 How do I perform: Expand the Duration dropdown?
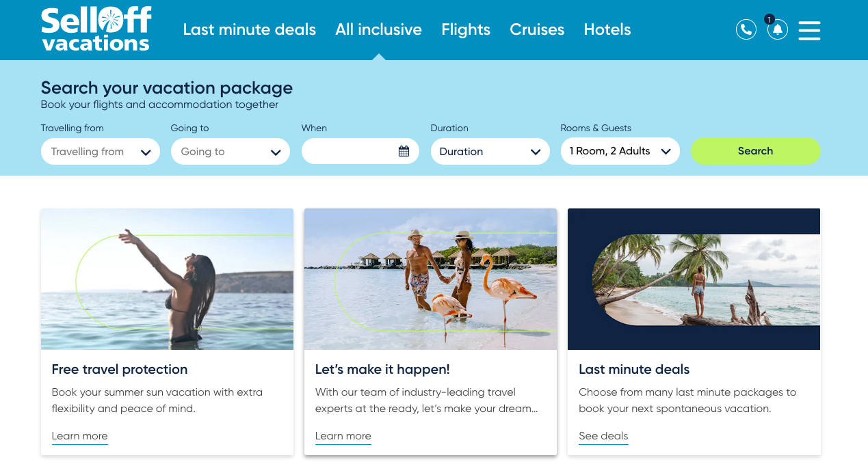click(490, 151)
